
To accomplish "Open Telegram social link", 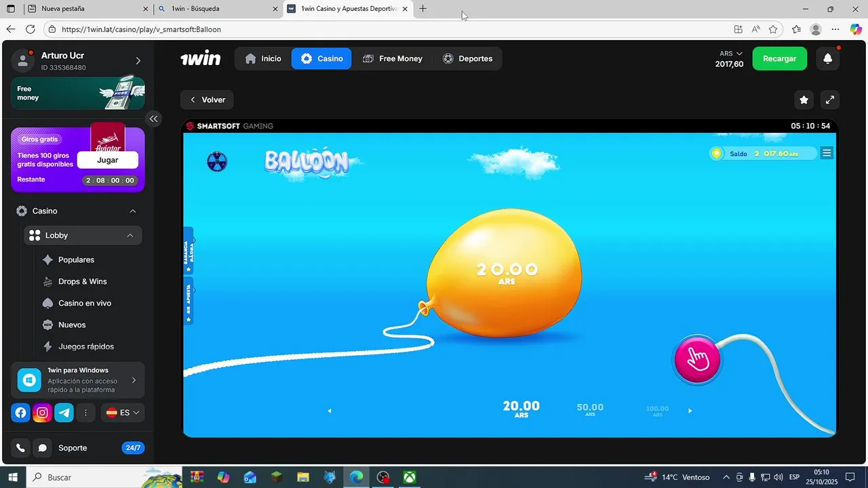I will click(64, 412).
